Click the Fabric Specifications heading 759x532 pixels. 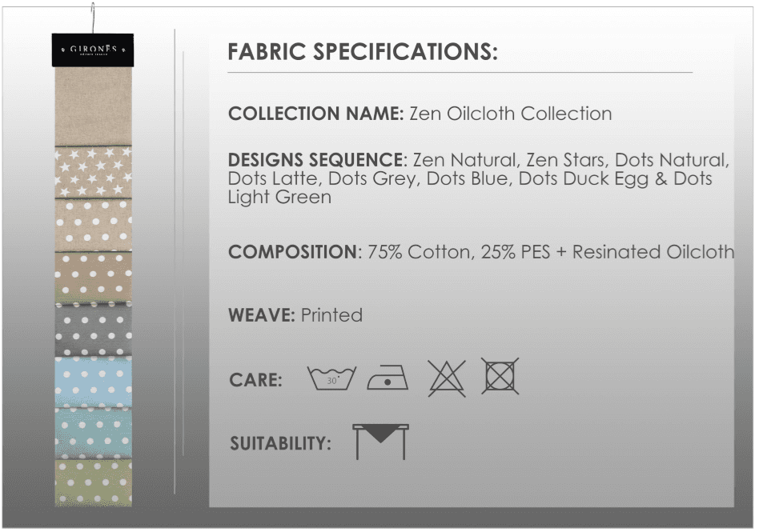click(363, 52)
